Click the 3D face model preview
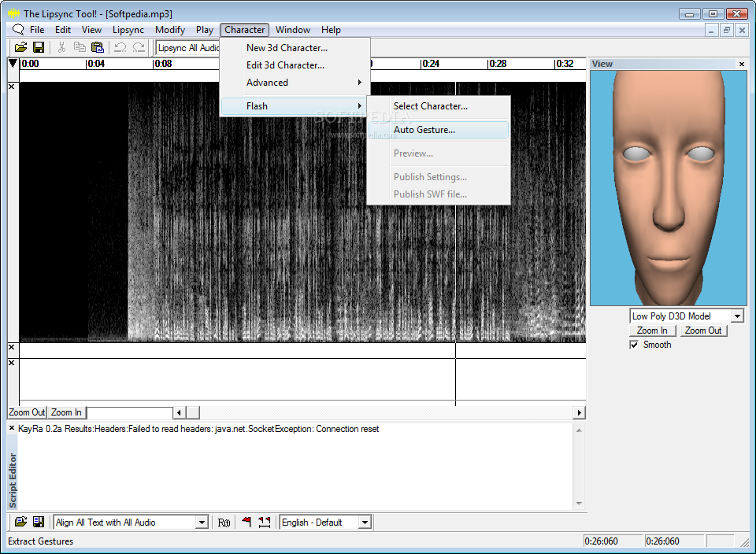Screen dimensions: 756x554 pos(669,188)
